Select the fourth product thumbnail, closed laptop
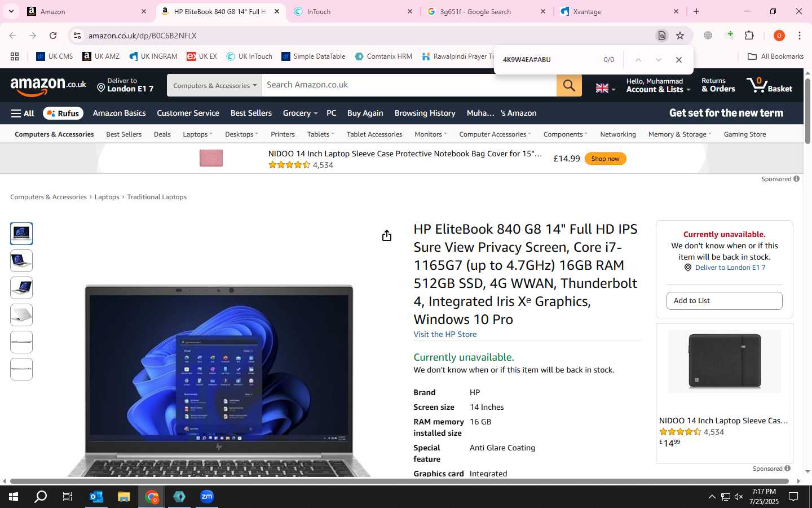 pos(21,315)
